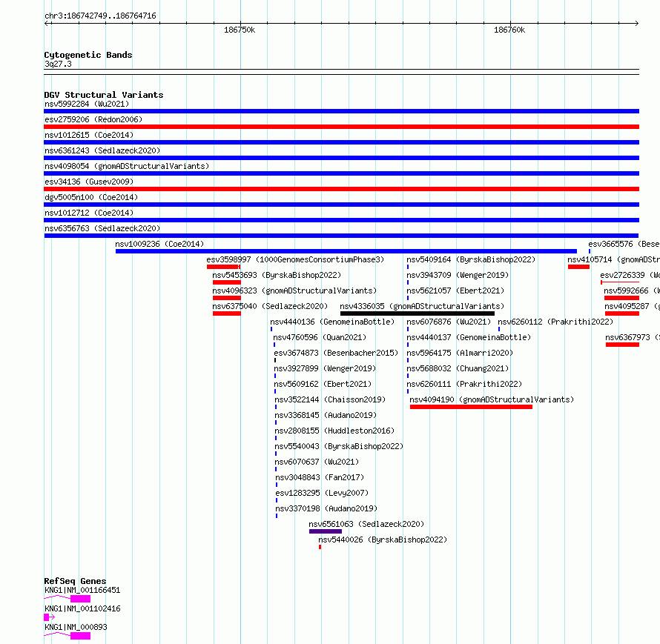The width and height of the screenshot is (660, 644).
Task: Click the red bar under esv3598997
Action: pyautogui.click(x=223, y=267)
